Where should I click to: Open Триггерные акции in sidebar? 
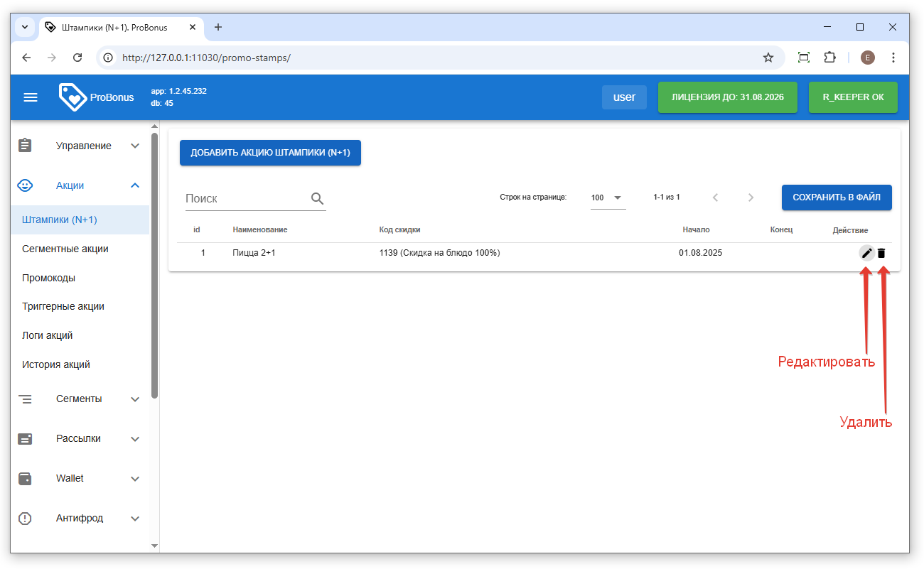click(x=80, y=306)
